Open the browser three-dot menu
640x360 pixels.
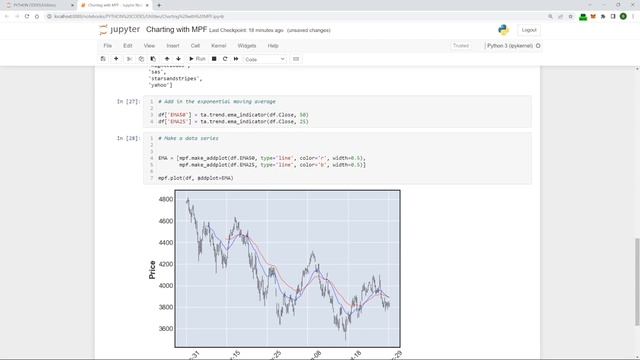click(x=633, y=16)
